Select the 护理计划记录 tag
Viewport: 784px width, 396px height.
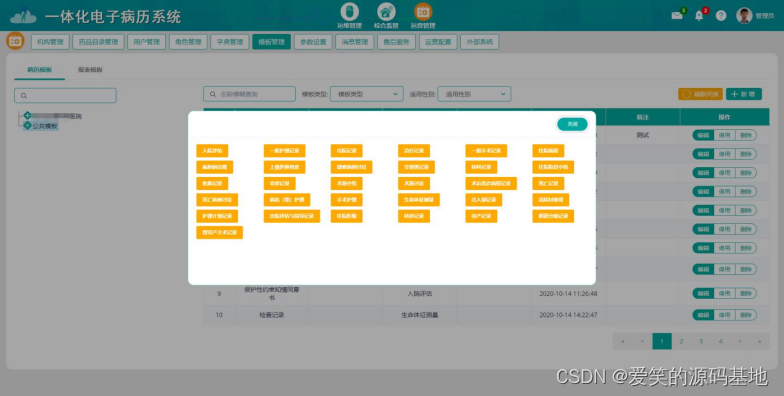tap(217, 216)
